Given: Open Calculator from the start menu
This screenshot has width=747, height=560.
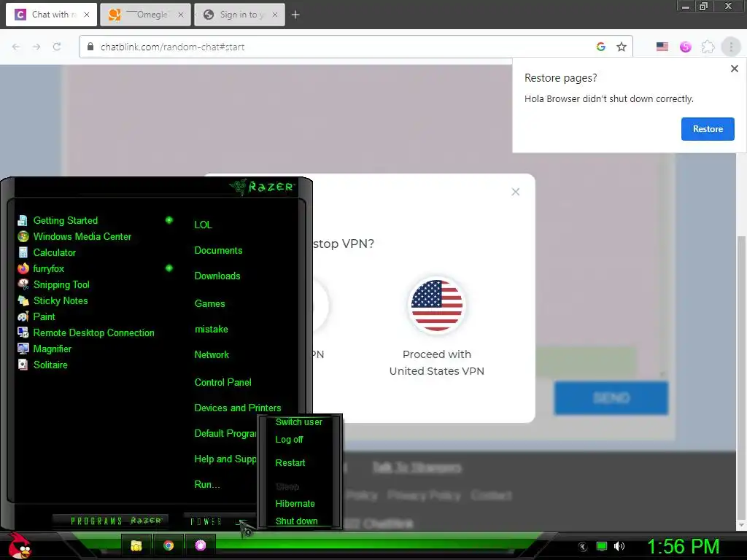Looking at the screenshot, I should (x=47, y=252).
